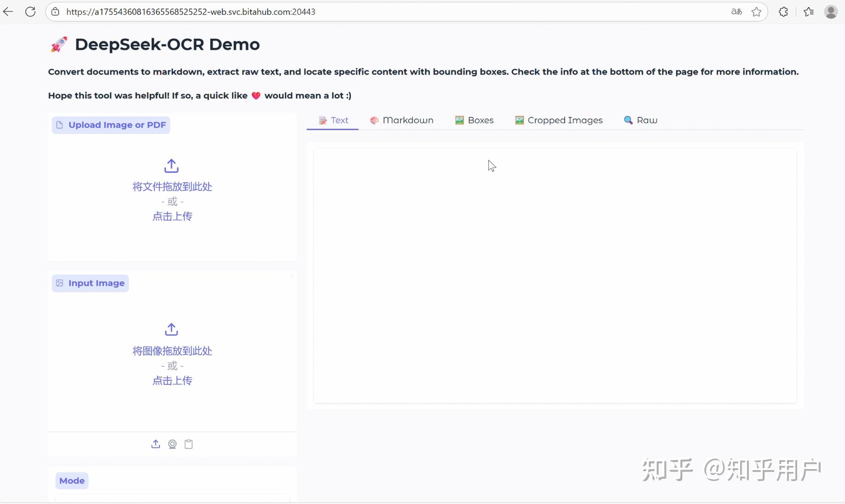Click 点击上传 to upload a file
This screenshot has height=504, width=845.
coord(172,216)
